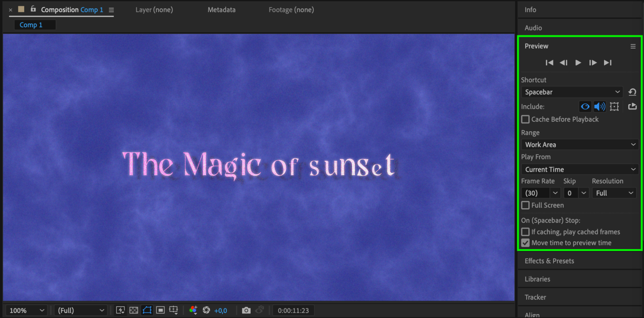Close the Composition Comp 1 panel tab

(x=11, y=10)
